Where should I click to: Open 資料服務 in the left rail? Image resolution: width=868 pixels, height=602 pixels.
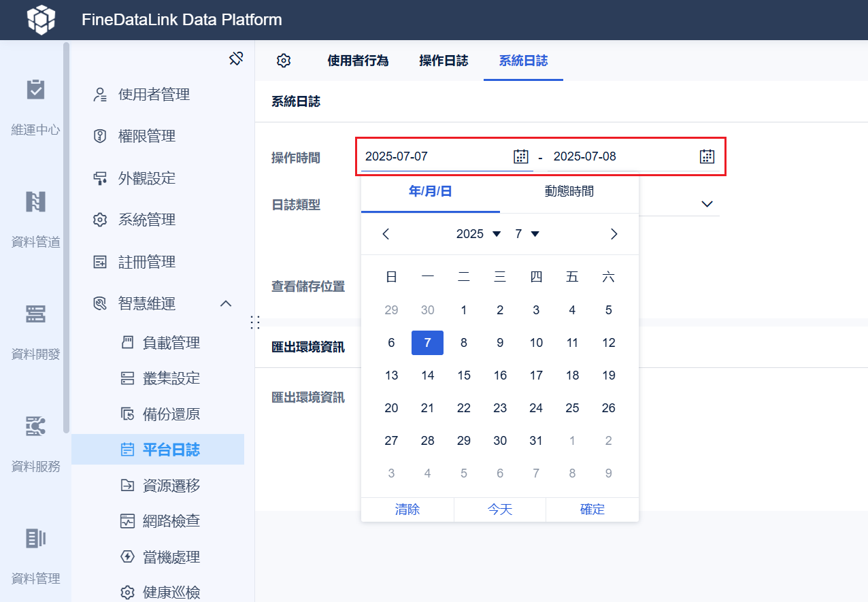point(35,444)
